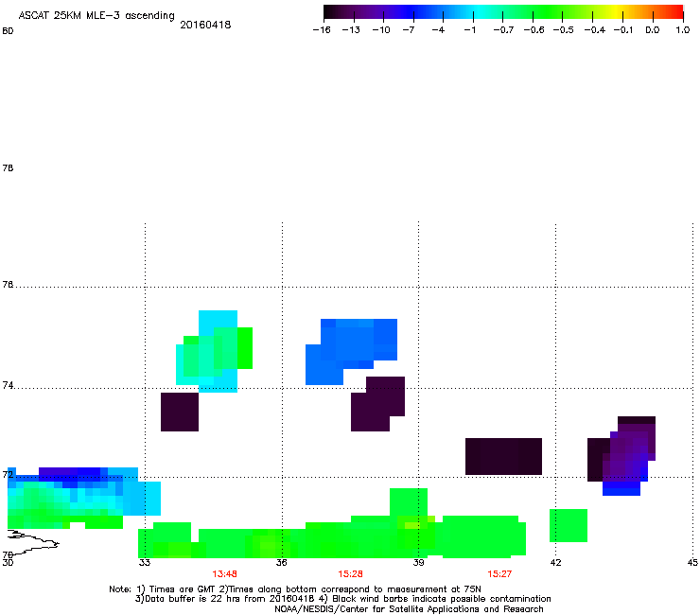Click the longitude label 42
Image resolution: width=700 pixels, height=615 pixels.
pyautogui.click(x=555, y=562)
